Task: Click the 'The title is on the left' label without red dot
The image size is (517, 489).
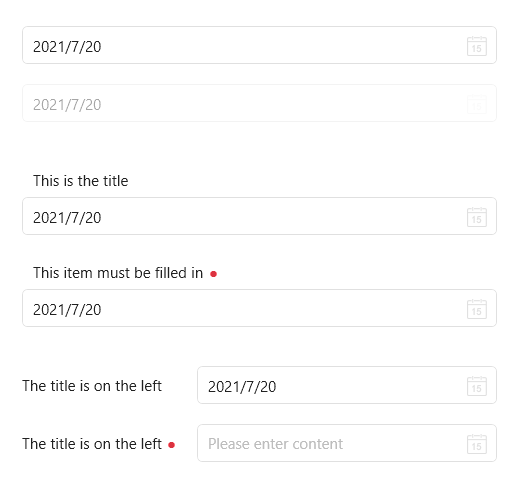Action: pos(92,386)
